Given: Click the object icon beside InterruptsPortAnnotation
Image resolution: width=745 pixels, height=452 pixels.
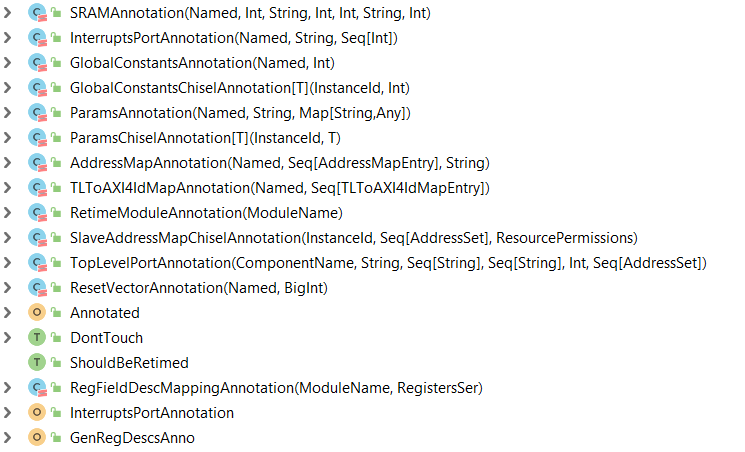Looking at the screenshot, I should [37, 413].
